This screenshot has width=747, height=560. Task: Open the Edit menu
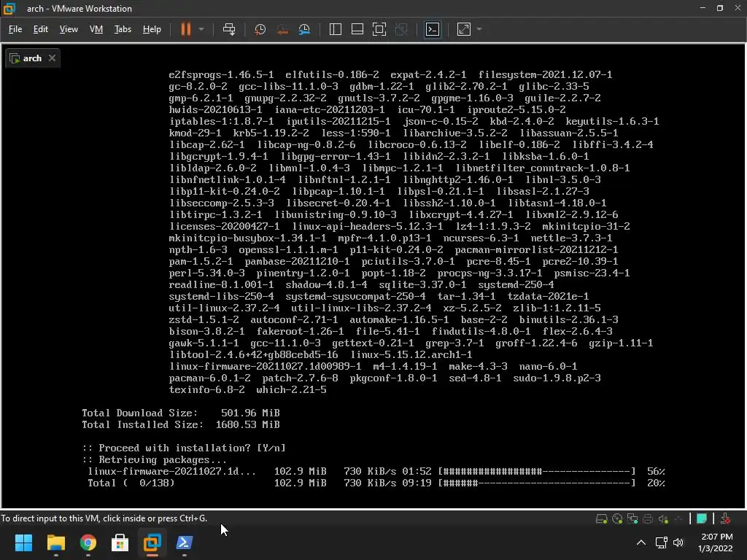tap(41, 29)
